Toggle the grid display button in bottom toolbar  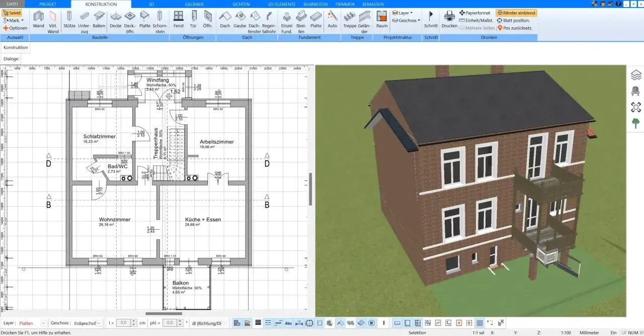coord(479,323)
